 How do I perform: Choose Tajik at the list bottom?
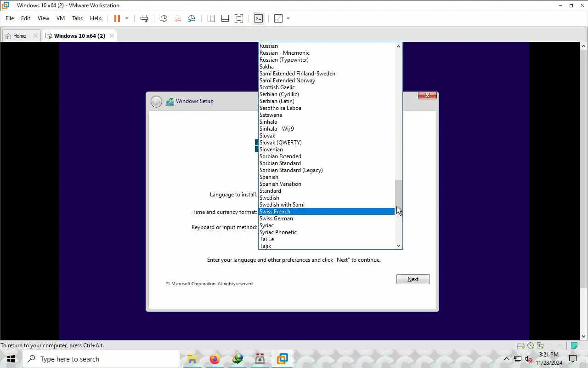click(326, 246)
